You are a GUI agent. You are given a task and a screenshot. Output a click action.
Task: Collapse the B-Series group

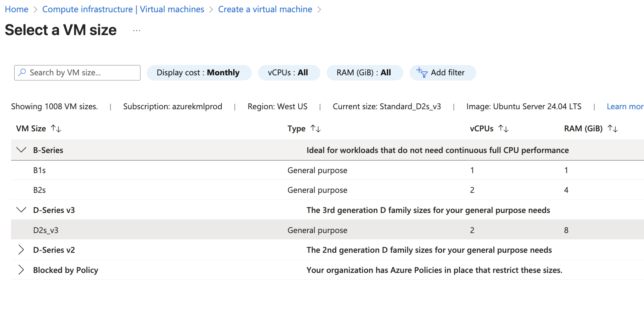click(21, 150)
